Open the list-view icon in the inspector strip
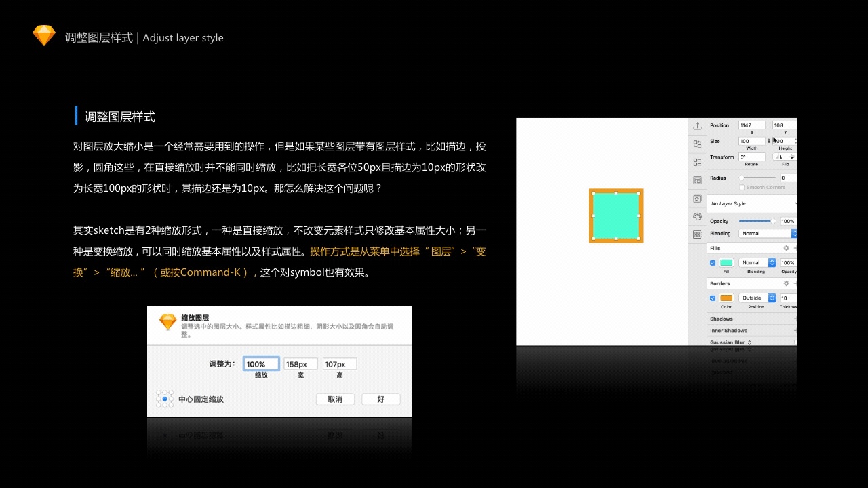The image size is (868, 488). pos(697,162)
